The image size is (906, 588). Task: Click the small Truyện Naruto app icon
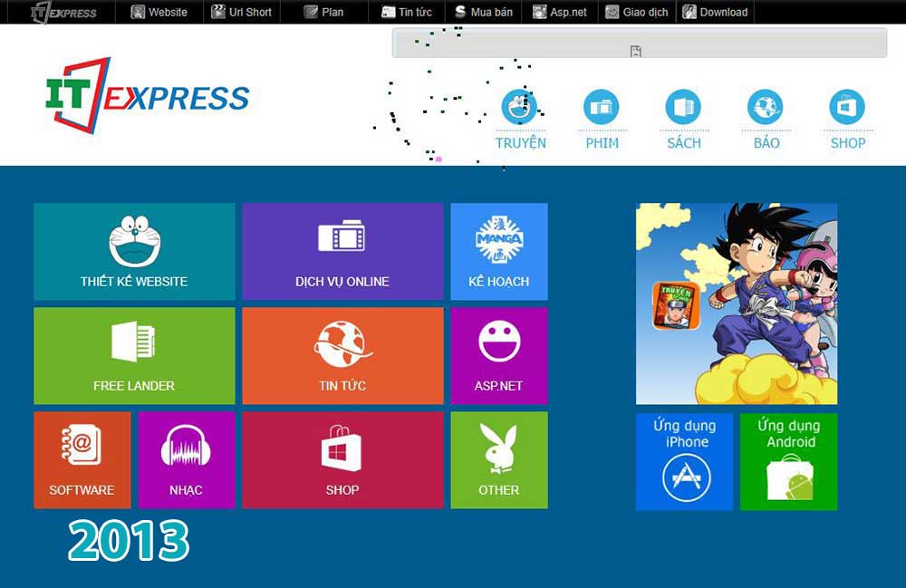coord(676,305)
